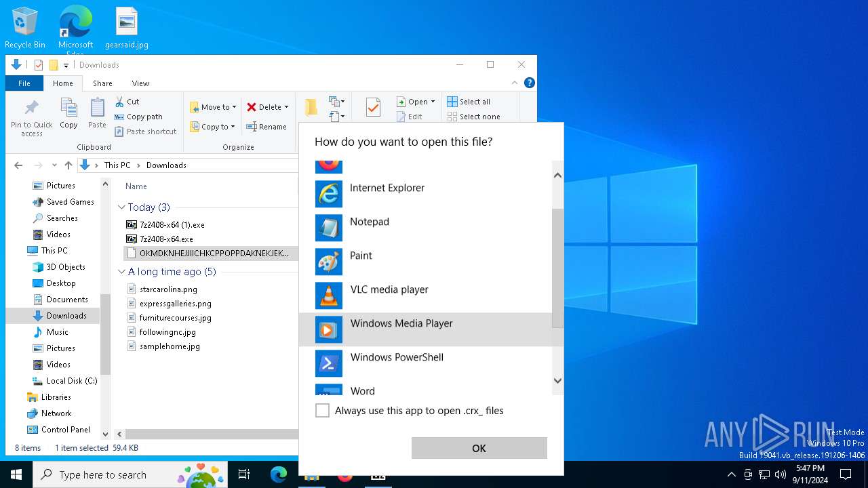The height and width of the screenshot is (488, 868).
Task: Click New folder icon in ribbon
Action: click(x=311, y=107)
